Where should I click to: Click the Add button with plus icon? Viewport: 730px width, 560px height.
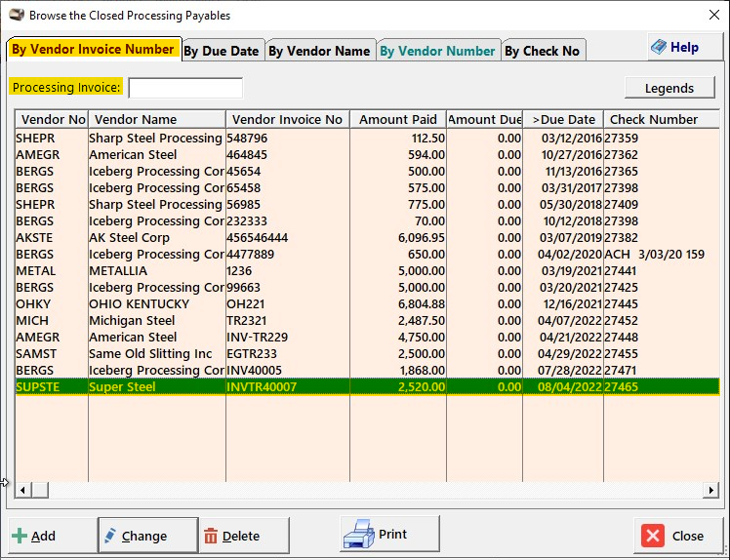pyautogui.click(x=52, y=536)
